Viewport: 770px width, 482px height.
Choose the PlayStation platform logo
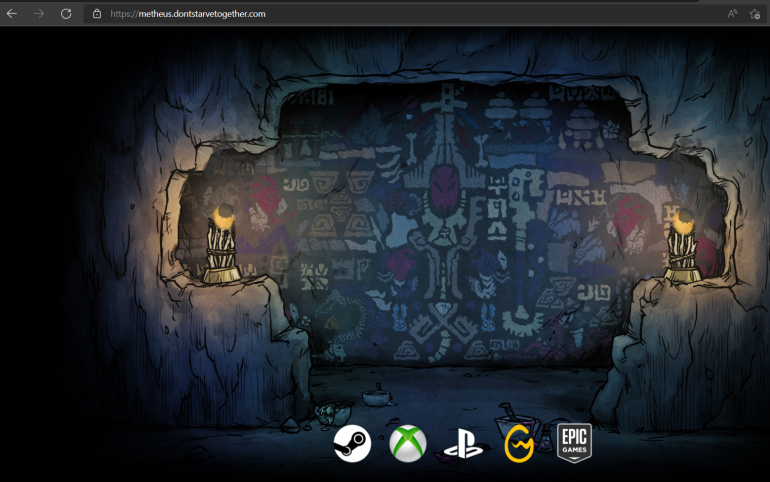(463, 444)
